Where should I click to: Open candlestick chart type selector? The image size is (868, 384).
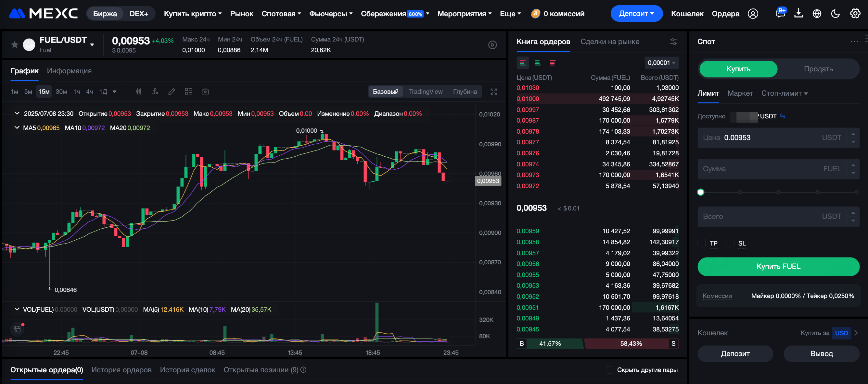tap(138, 91)
